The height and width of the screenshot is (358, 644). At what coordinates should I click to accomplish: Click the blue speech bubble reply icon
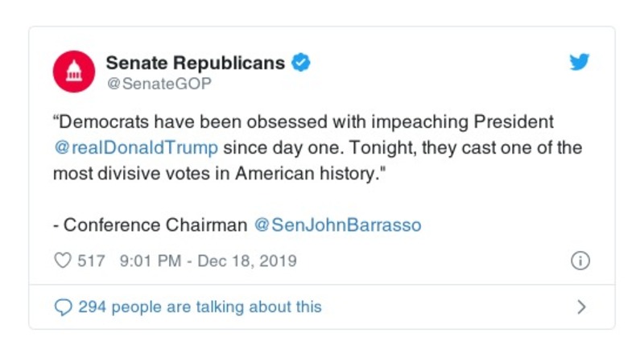62,307
